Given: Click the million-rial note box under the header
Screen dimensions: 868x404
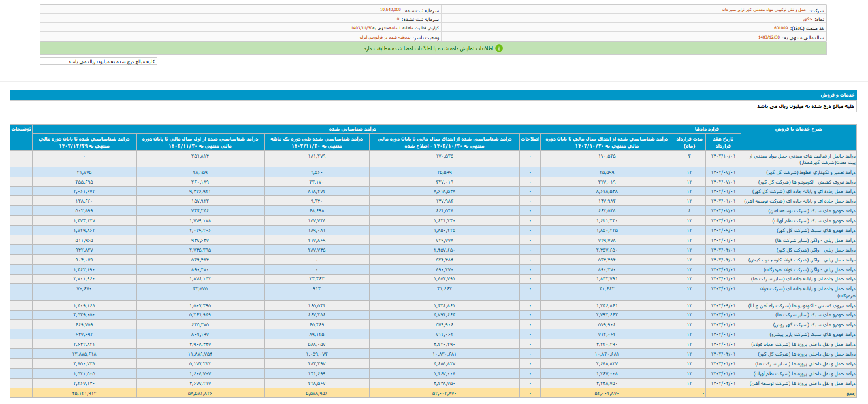Looking at the screenshot, I should pyautogui.click(x=99, y=61).
